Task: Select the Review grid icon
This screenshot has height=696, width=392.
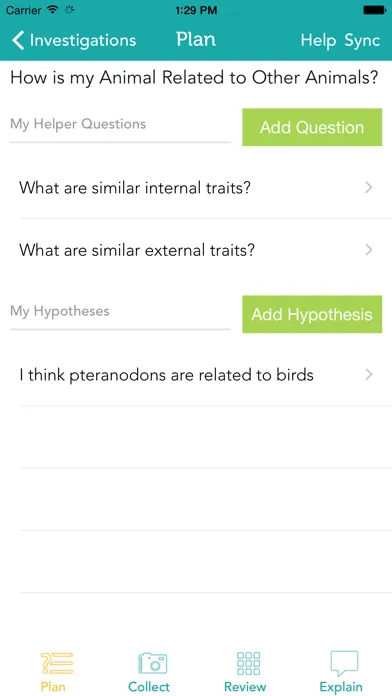Action: 249,663
